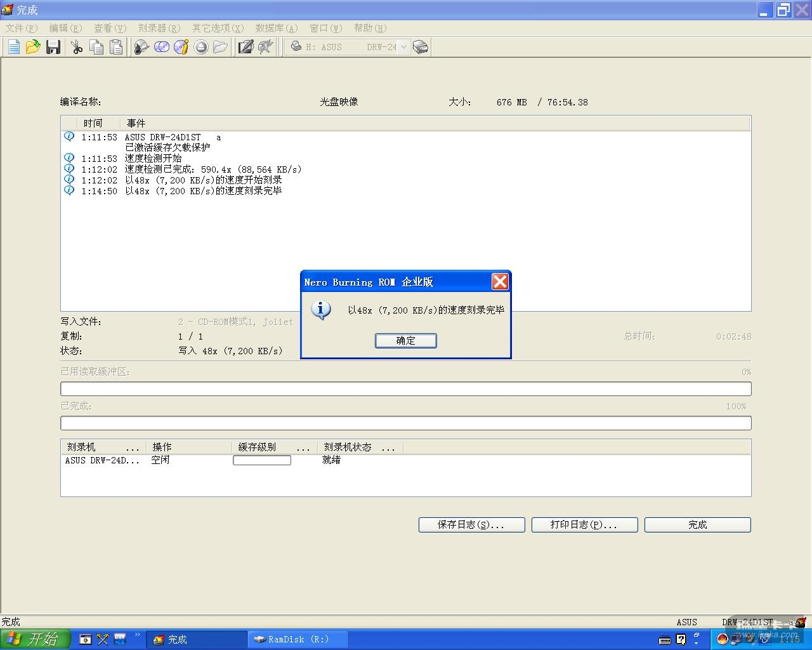
Task: Click the Copy toolbar icon
Action: [96, 46]
